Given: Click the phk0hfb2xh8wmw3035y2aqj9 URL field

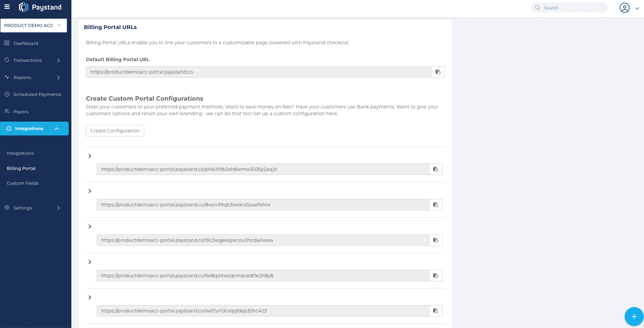Looking at the screenshot, I should tap(263, 169).
